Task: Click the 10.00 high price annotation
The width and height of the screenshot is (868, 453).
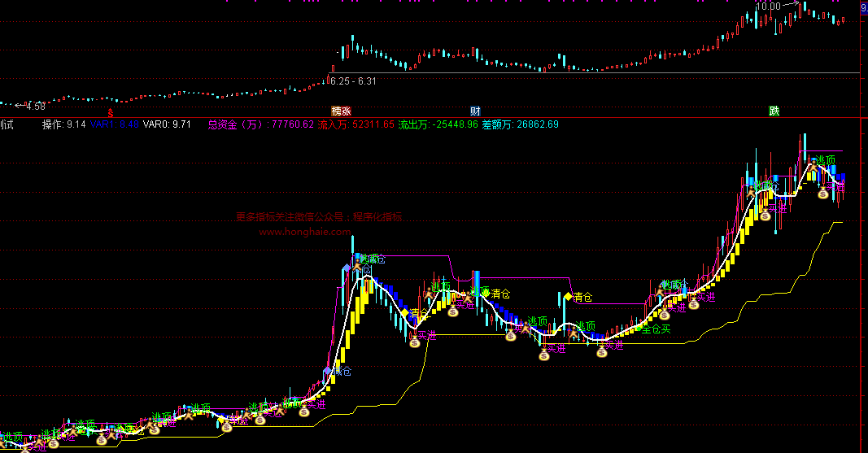Action: 767,7
